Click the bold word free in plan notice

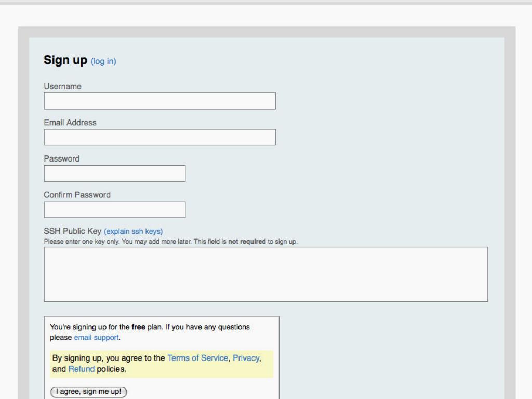click(x=139, y=327)
